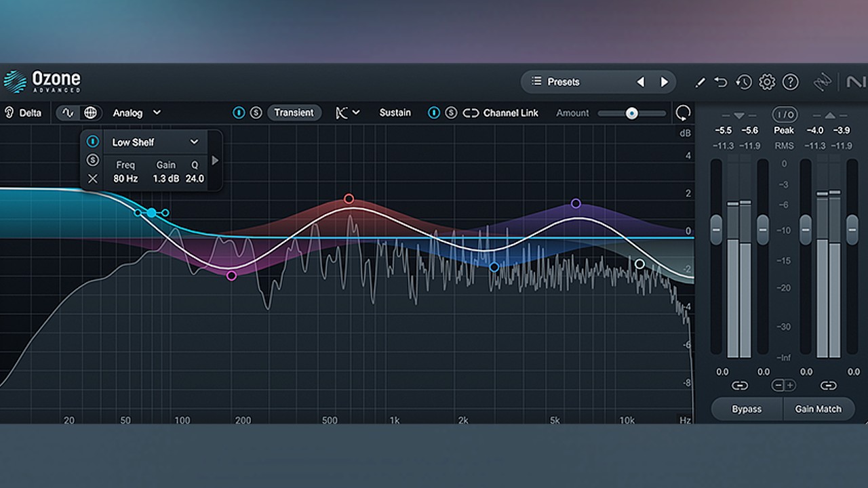Click the Freq value 80 Hz
The height and width of the screenshot is (488, 868).
click(125, 179)
